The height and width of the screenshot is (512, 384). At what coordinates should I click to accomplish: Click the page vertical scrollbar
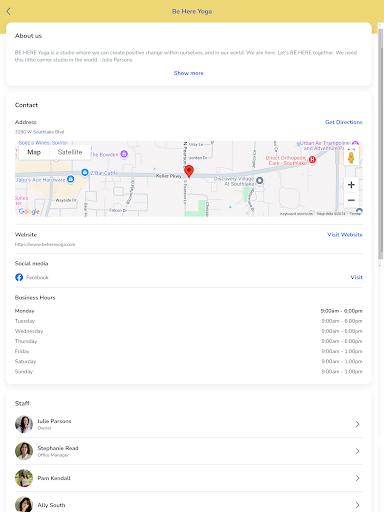[381, 143]
